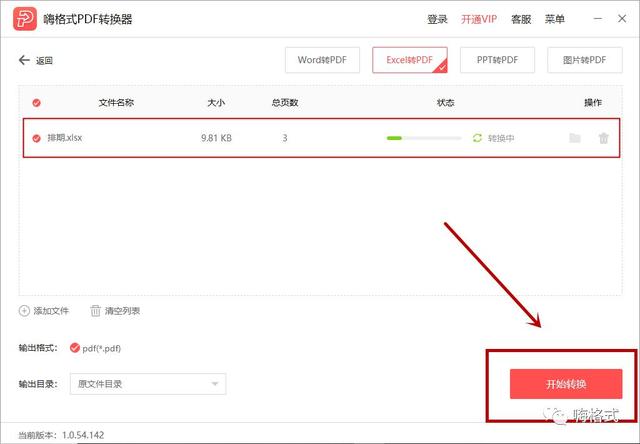This screenshot has height=444, width=640.
Task: Open the 菜单 menu
Action: tap(555, 19)
